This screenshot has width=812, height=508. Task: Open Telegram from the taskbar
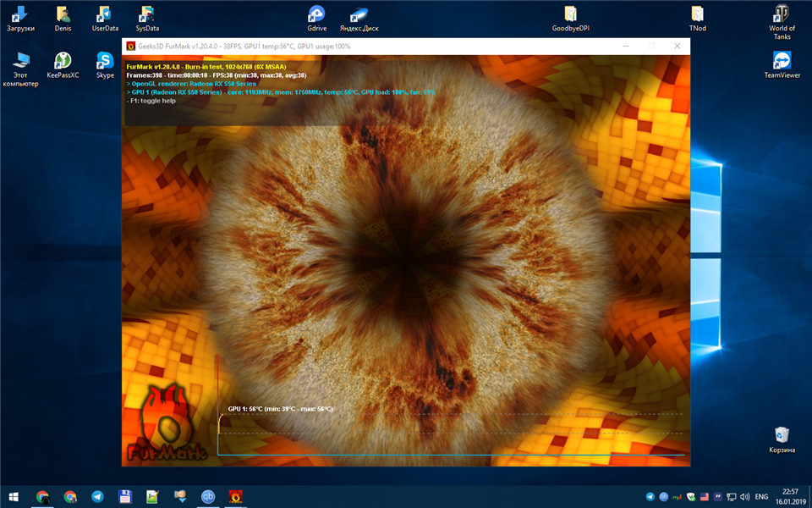click(97, 497)
